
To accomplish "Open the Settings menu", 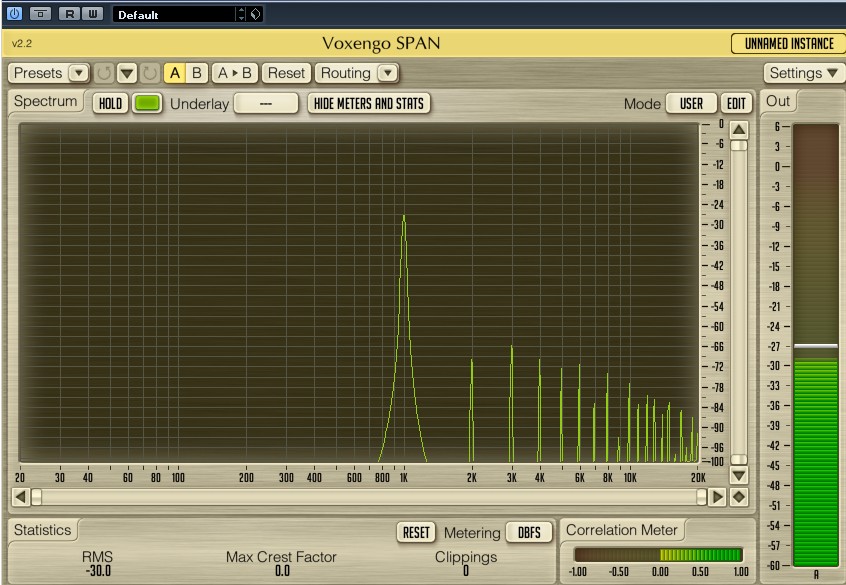I will click(x=802, y=73).
